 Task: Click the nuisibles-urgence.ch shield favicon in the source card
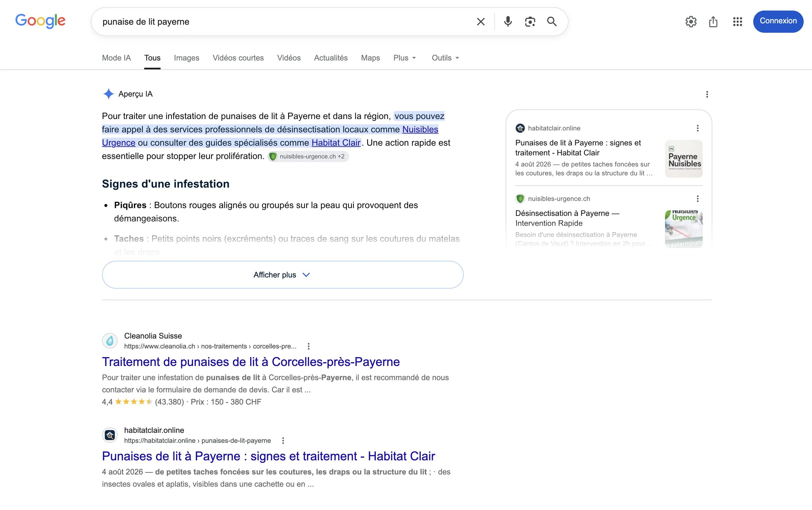point(520,199)
